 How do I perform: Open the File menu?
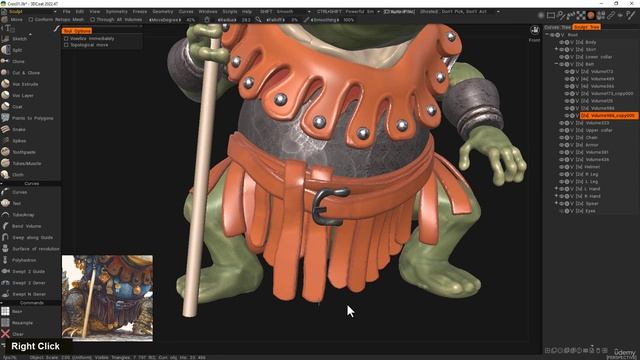pyautogui.click(x=67, y=11)
